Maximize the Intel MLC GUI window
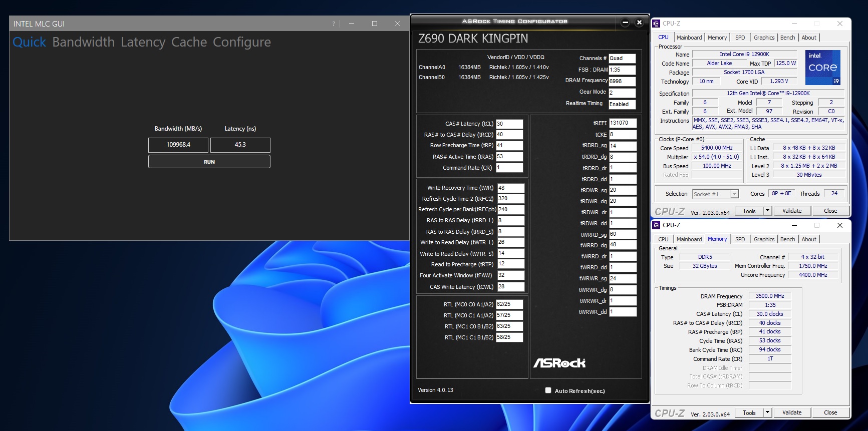 point(374,24)
